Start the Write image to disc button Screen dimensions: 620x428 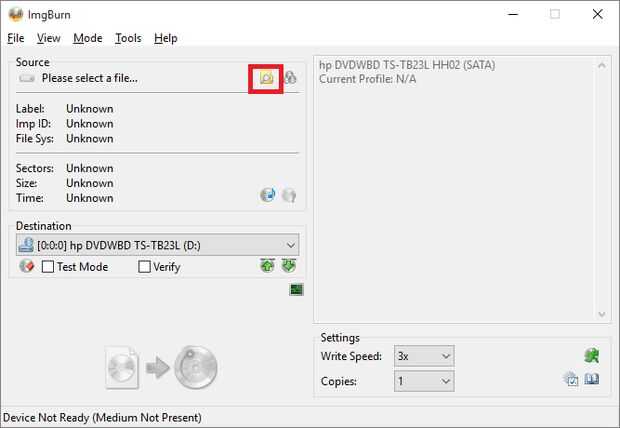pos(161,367)
